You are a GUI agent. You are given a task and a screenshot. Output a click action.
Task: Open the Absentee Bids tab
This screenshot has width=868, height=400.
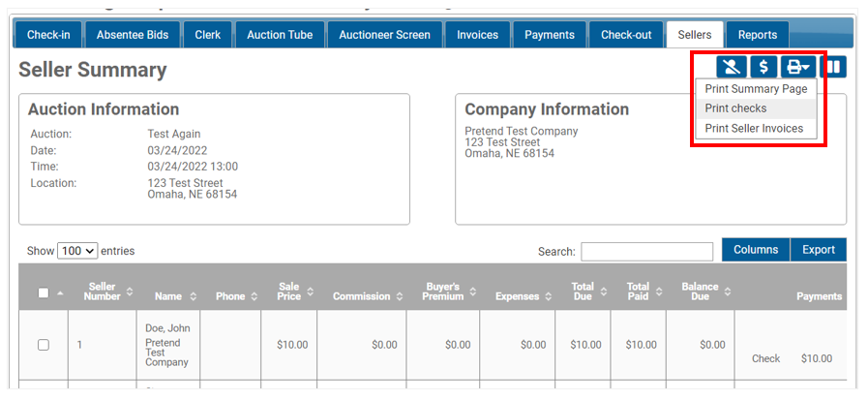click(133, 35)
